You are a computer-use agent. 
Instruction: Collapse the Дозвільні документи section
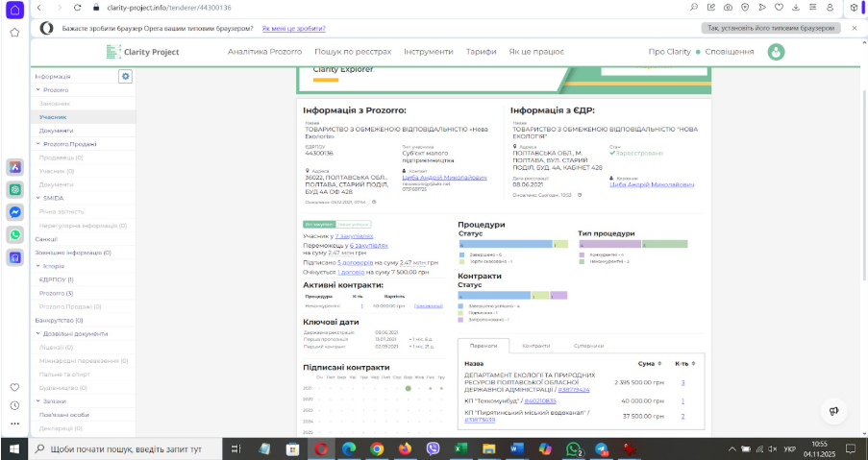37,333
